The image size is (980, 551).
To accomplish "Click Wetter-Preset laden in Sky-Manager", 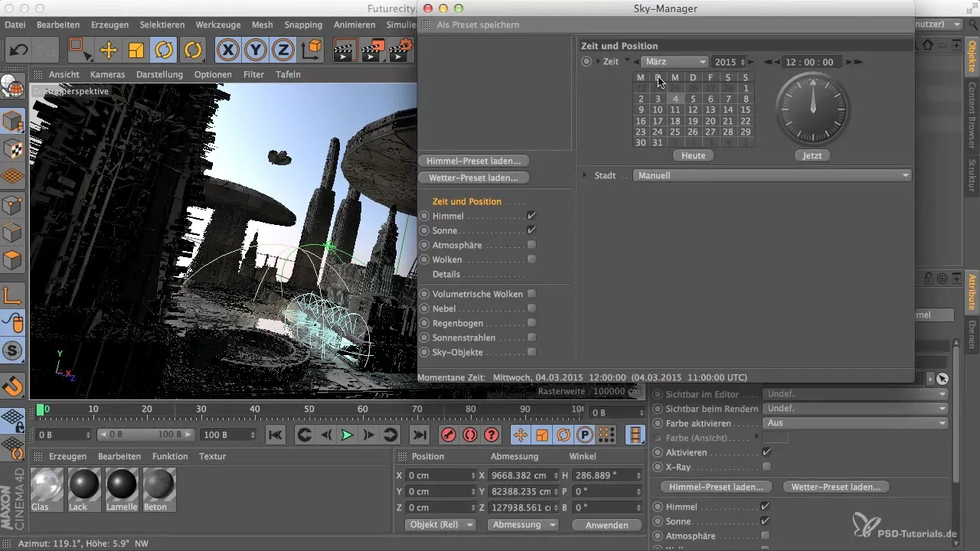I will 474,178.
